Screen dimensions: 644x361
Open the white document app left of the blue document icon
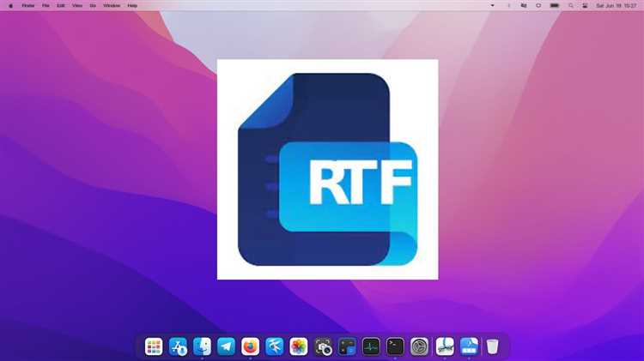pyautogui.click(x=445, y=346)
